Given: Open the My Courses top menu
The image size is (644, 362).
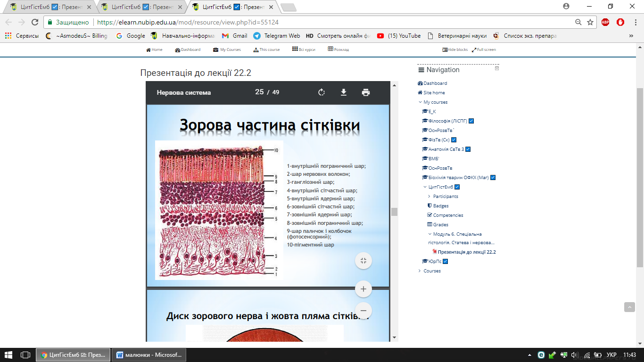Looking at the screenshot, I should pos(227,49).
